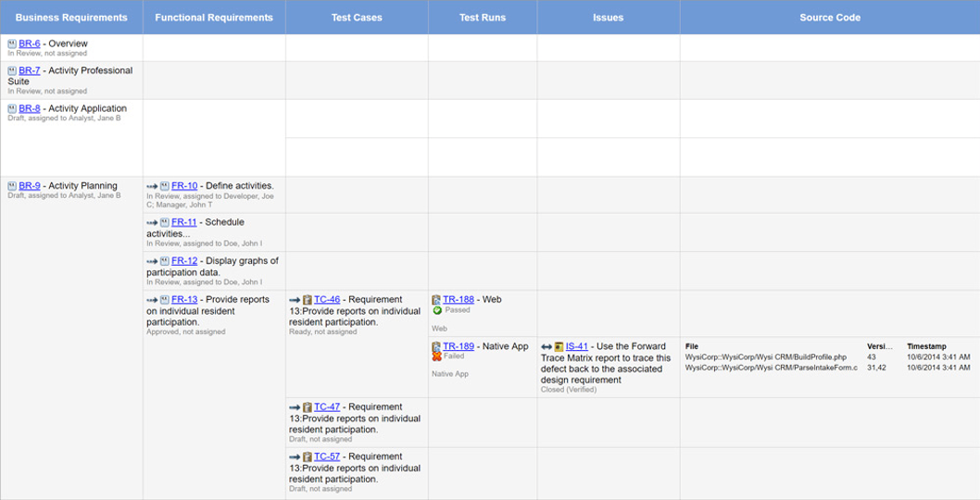Click the trace arrow before FR-10

point(152,186)
